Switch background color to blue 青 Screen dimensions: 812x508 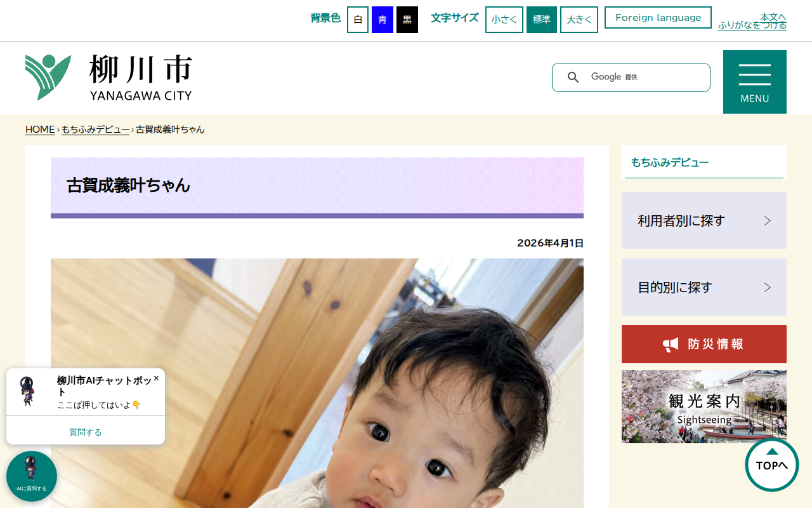click(x=383, y=20)
